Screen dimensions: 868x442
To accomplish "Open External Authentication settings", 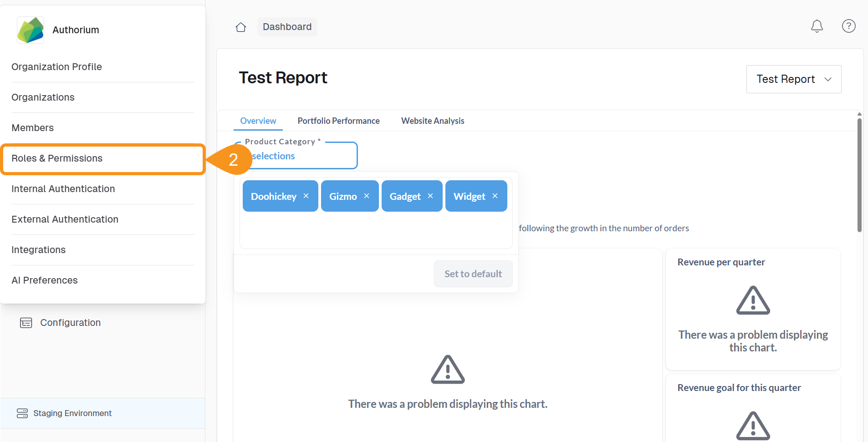I will pos(65,219).
